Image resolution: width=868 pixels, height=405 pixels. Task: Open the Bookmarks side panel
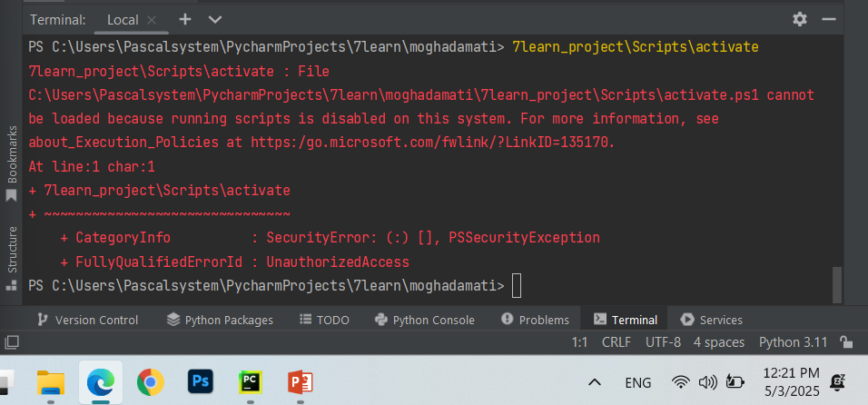point(11,163)
